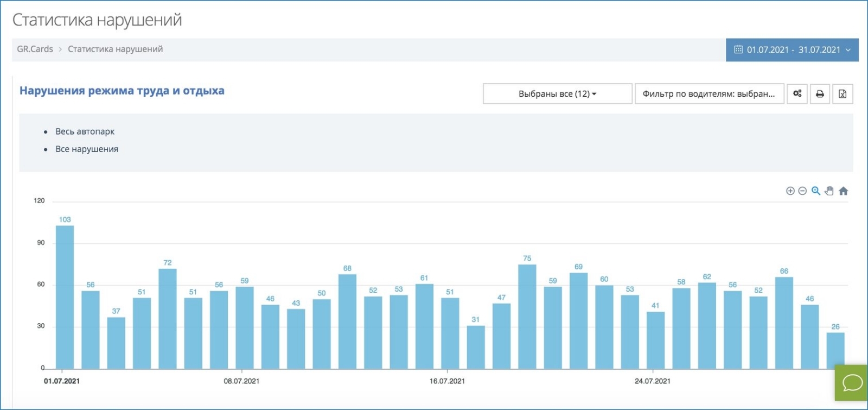Click the bar labeled 75
This screenshot has height=410, width=868.
point(527,317)
